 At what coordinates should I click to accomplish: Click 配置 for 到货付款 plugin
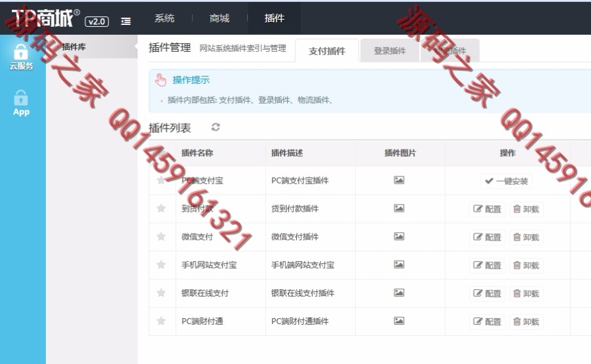[487, 209]
